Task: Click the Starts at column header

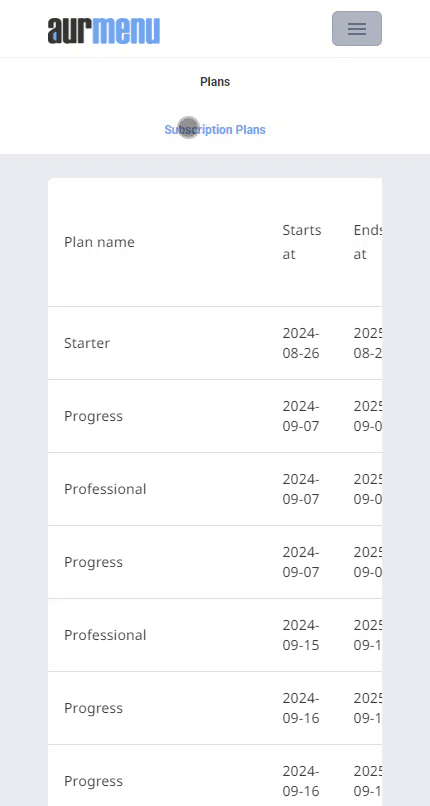Action: pos(302,242)
